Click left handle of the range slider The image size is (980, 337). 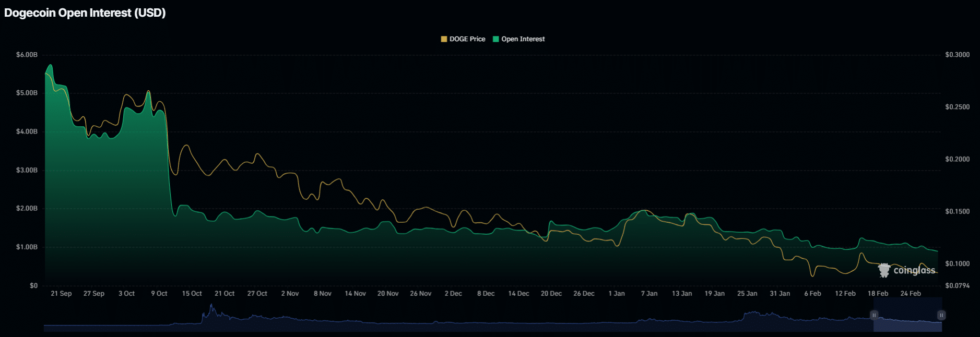(873, 315)
